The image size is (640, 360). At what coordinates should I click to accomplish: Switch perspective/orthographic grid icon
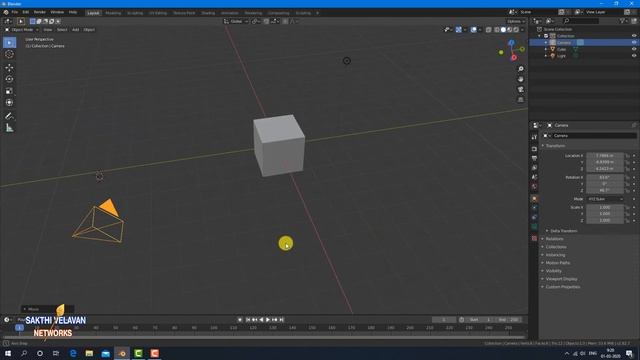pyautogui.click(x=520, y=100)
